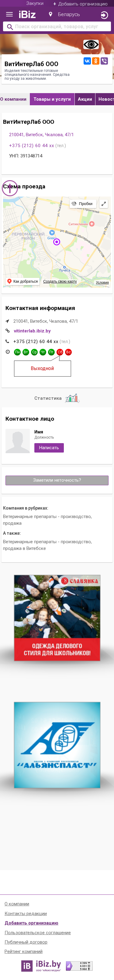Viewport: 114px width, 980px height.
Task: Click the Славянка school clothing banner
Action: [57, 618]
